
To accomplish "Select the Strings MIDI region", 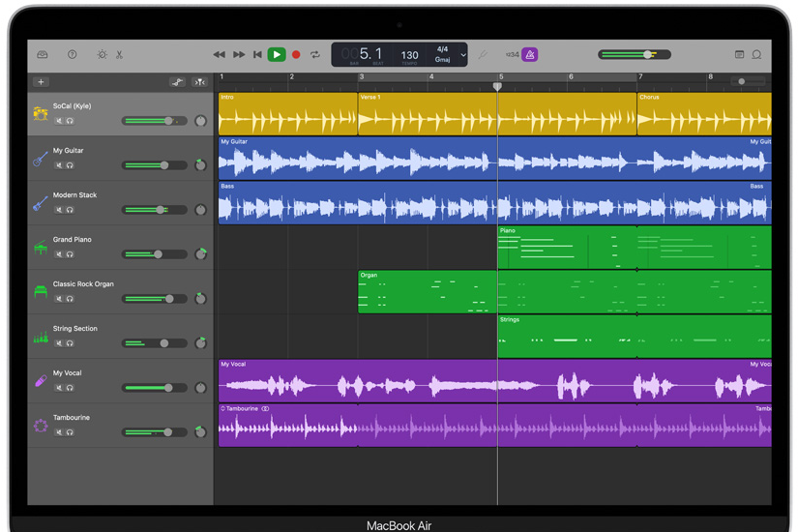I will 635,337.
